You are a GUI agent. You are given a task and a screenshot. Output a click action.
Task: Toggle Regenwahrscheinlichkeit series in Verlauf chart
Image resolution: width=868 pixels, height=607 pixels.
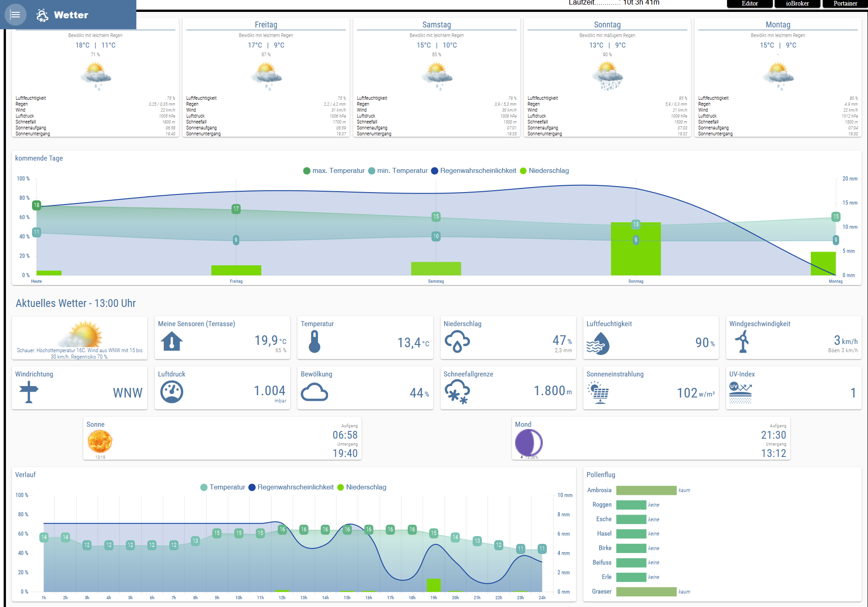click(291, 487)
